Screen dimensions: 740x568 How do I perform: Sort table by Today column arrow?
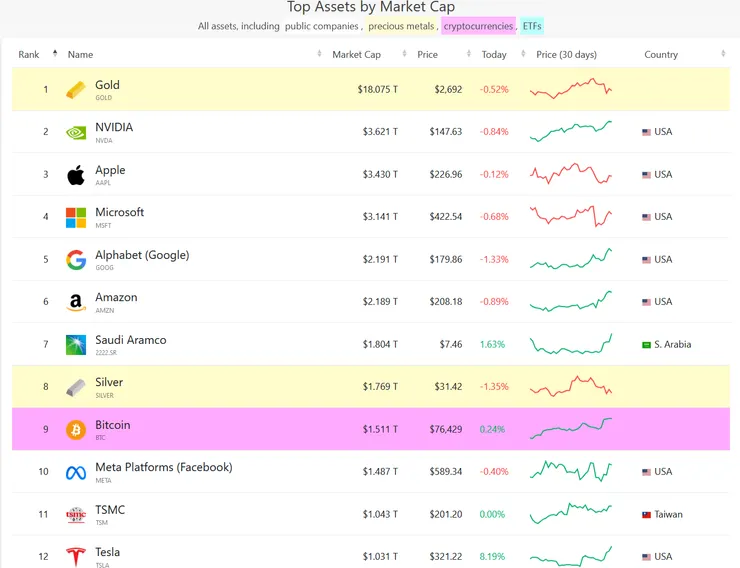(523, 53)
